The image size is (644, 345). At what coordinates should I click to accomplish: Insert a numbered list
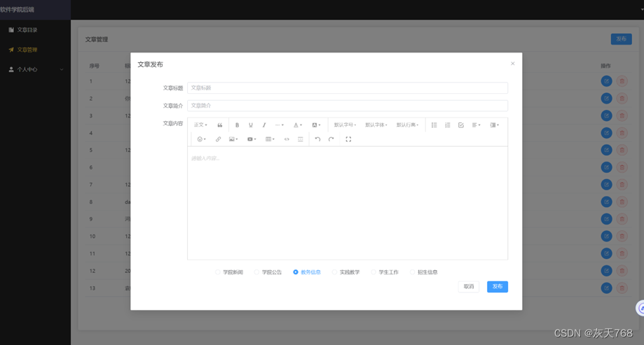448,125
